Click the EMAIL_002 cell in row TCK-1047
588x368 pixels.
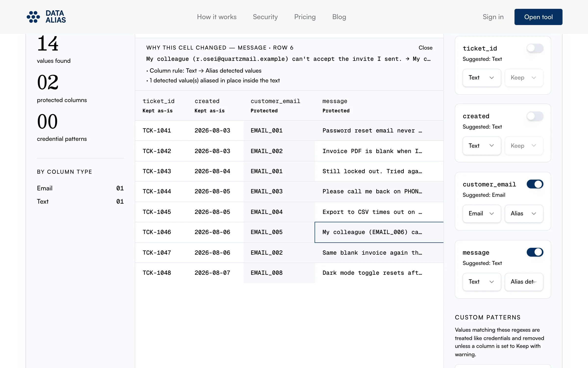point(279,252)
